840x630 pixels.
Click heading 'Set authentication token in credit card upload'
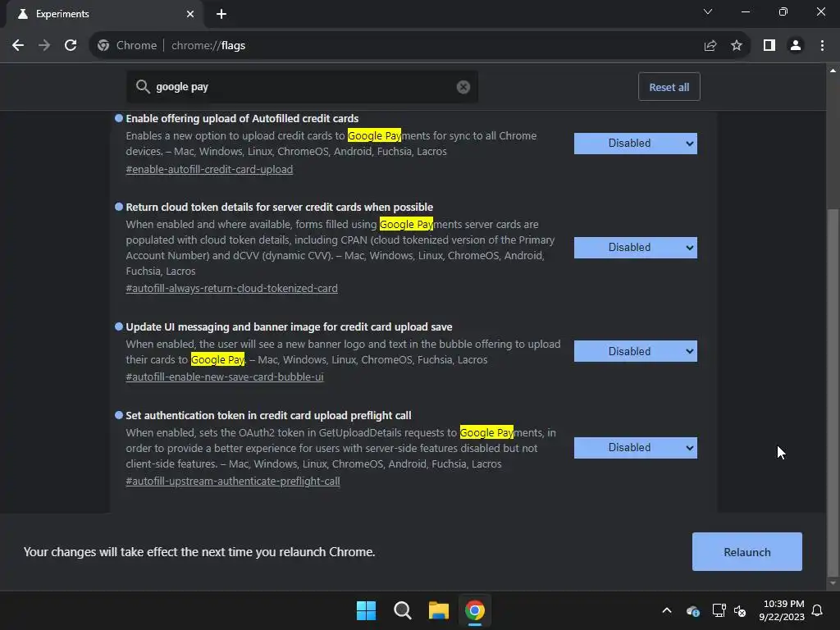point(268,415)
